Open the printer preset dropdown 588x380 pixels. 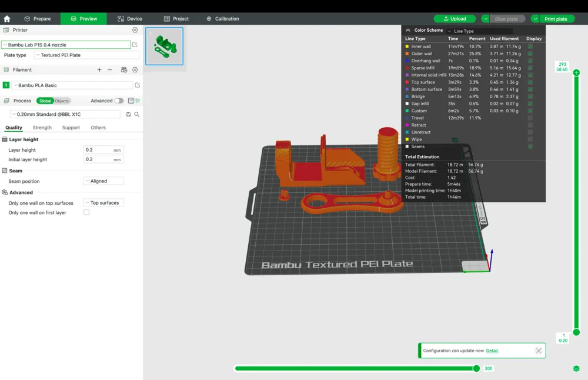tap(66, 45)
